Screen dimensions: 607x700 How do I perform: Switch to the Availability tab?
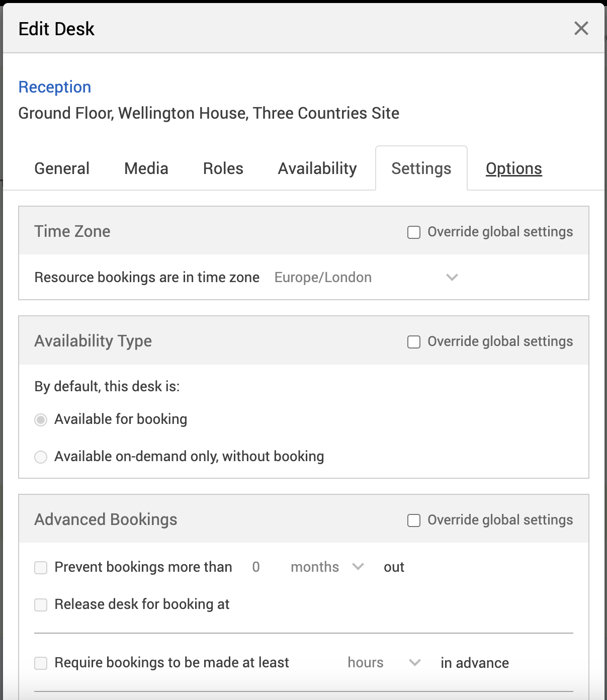[317, 168]
